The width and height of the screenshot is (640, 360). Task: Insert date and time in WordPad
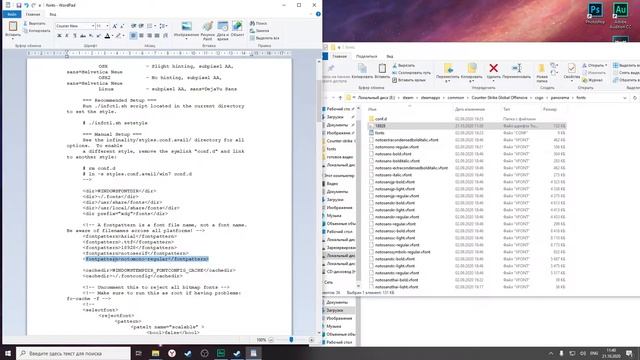click(x=222, y=27)
